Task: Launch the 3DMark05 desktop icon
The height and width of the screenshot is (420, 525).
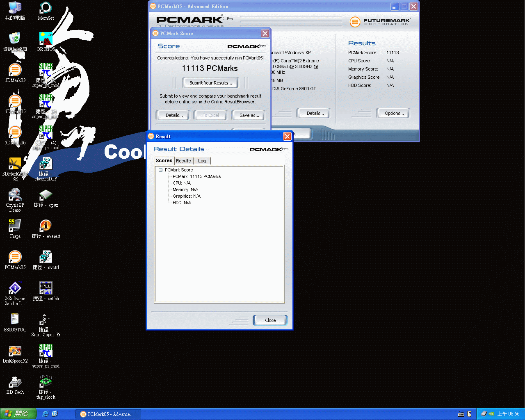Action: [15, 104]
